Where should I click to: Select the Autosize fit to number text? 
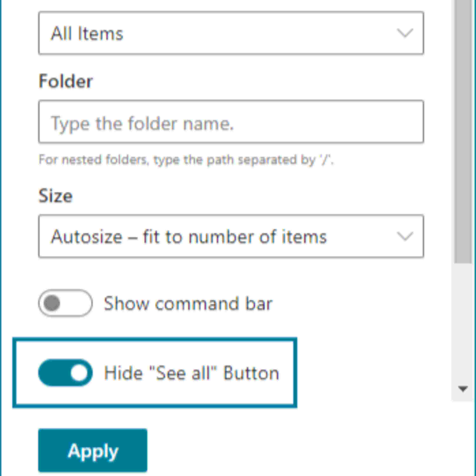(x=188, y=237)
